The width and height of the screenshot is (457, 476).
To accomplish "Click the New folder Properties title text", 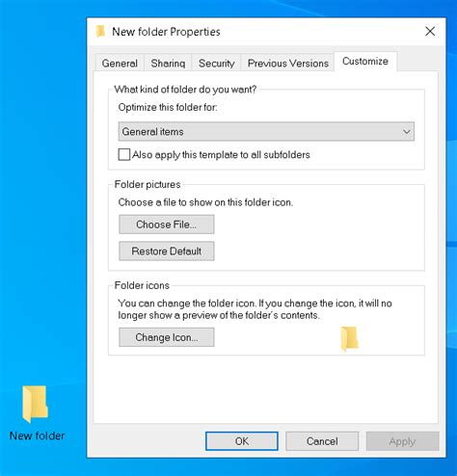I will tap(166, 32).
